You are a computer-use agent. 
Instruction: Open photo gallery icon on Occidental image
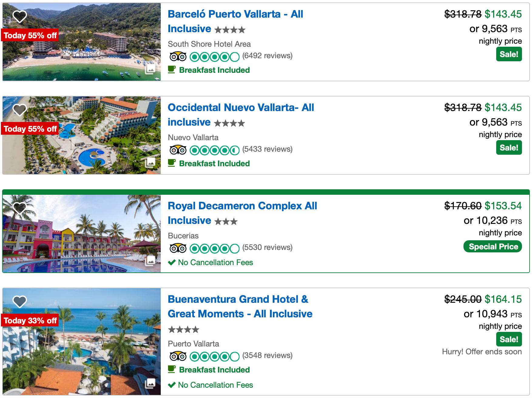(150, 163)
